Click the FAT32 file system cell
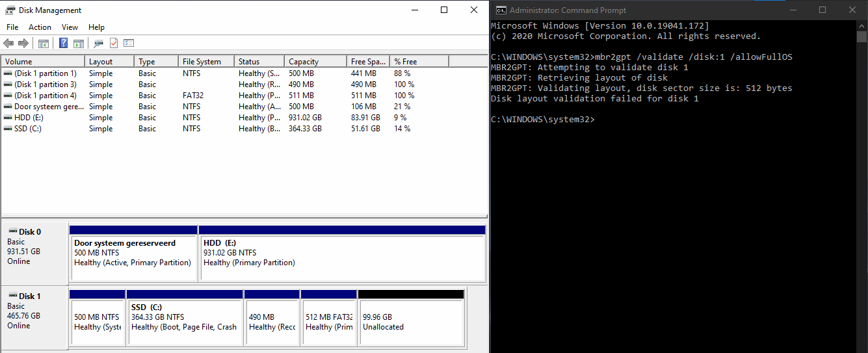Screen dimensions: 868x353 (194, 96)
